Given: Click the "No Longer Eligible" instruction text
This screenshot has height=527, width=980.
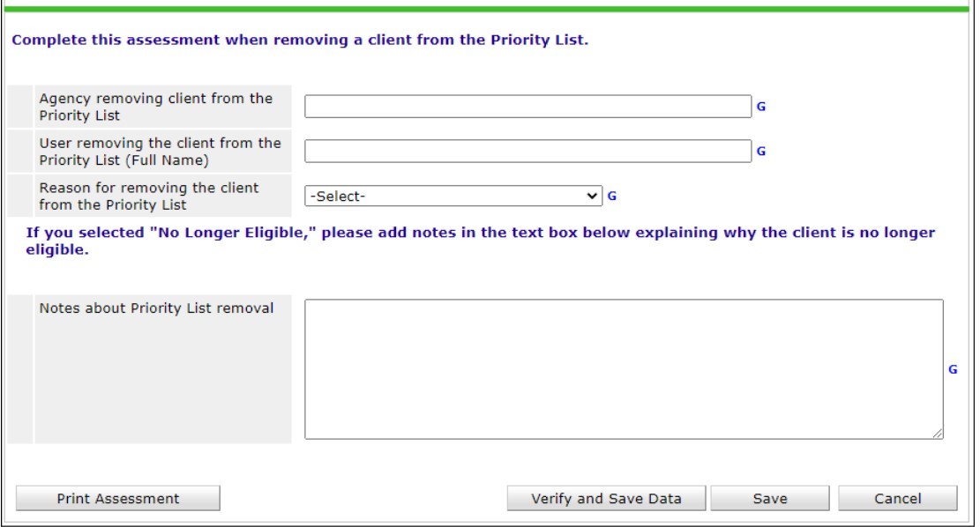Looking at the screenshot, I should (480, 241).
